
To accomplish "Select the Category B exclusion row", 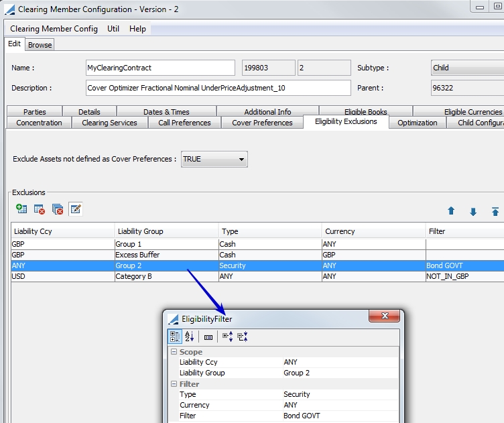I will tap(257, 276).
